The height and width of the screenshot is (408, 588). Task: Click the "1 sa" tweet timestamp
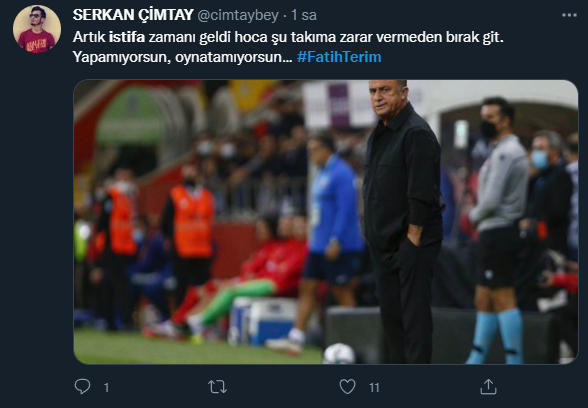304,15
